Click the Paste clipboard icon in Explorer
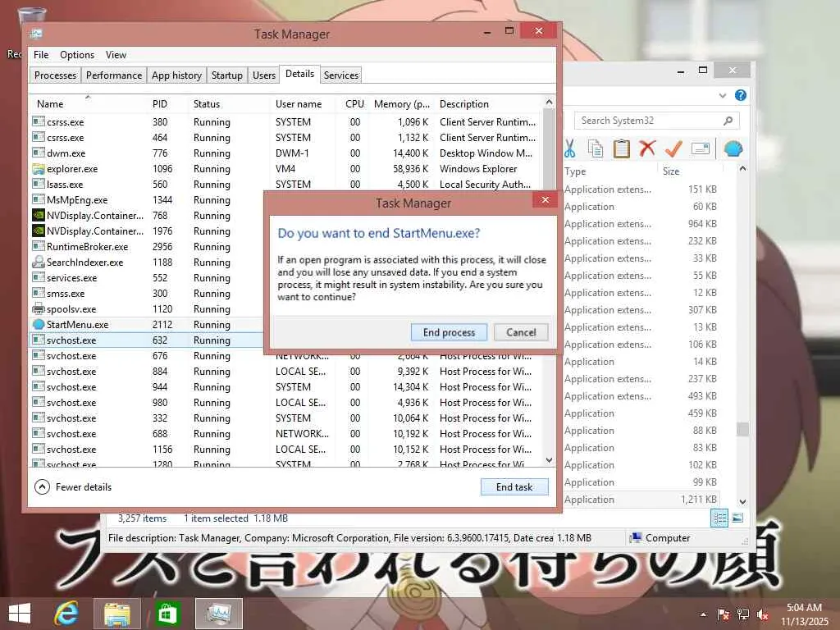The image size is (840, 630). pos(622,148)
